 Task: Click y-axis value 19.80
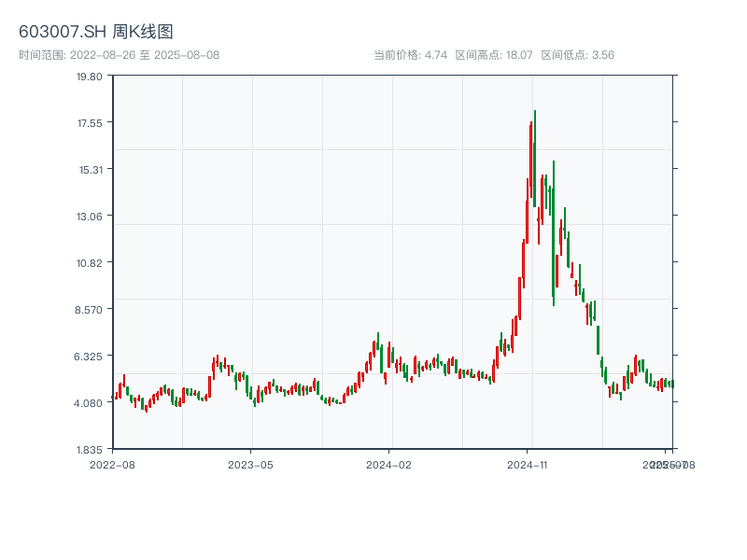click(x=89, y=77)
